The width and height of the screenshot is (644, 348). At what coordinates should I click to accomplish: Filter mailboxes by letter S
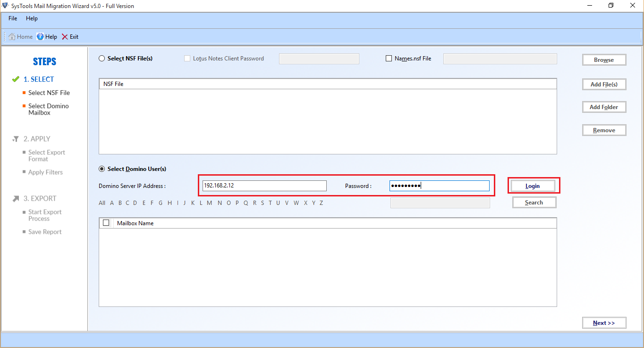[x=263, y=203]
